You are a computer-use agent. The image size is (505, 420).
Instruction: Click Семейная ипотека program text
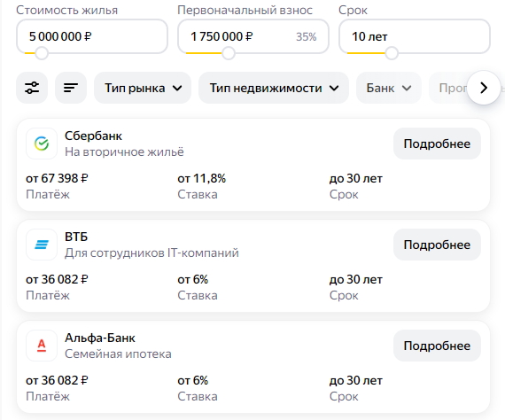click(118, 354)
